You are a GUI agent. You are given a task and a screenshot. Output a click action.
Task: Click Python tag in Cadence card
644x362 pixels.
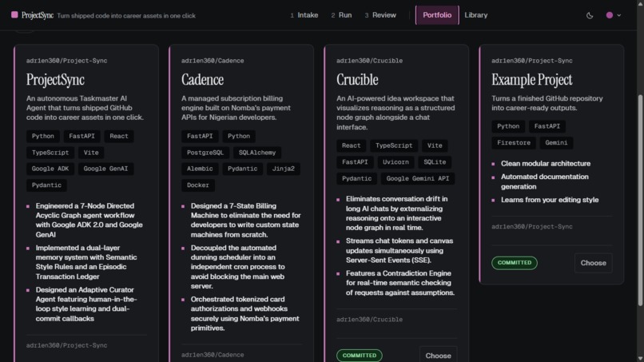click(239, 136)
